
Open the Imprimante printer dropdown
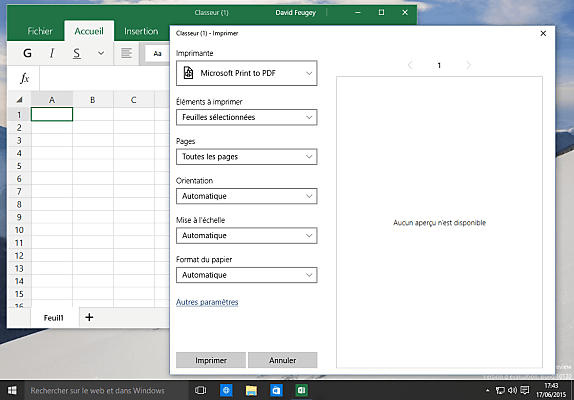[246, 73]
